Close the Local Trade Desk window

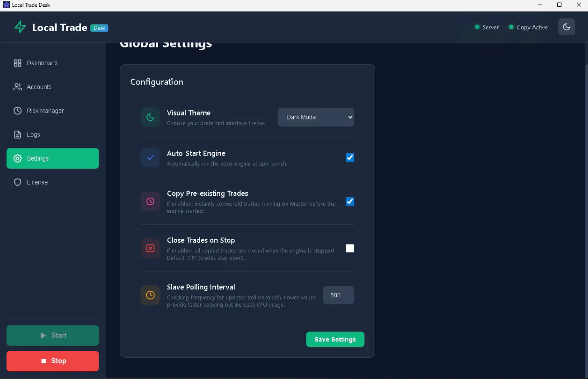579,5
